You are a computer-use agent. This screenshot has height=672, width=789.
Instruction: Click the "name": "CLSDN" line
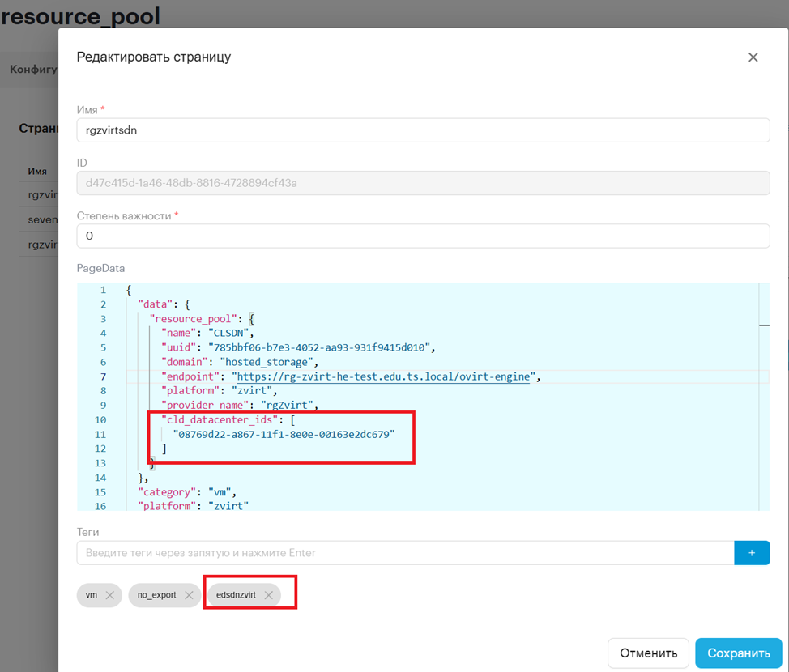point(207,333)
